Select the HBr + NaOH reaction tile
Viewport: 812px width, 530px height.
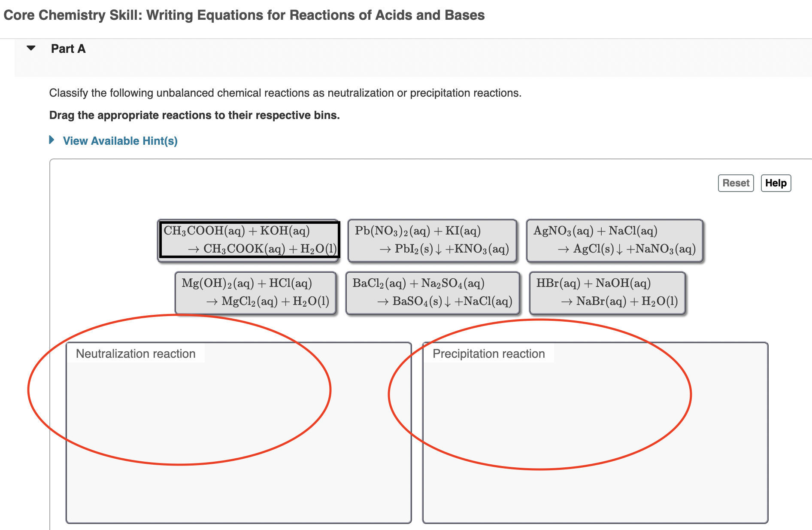point(607,292)
